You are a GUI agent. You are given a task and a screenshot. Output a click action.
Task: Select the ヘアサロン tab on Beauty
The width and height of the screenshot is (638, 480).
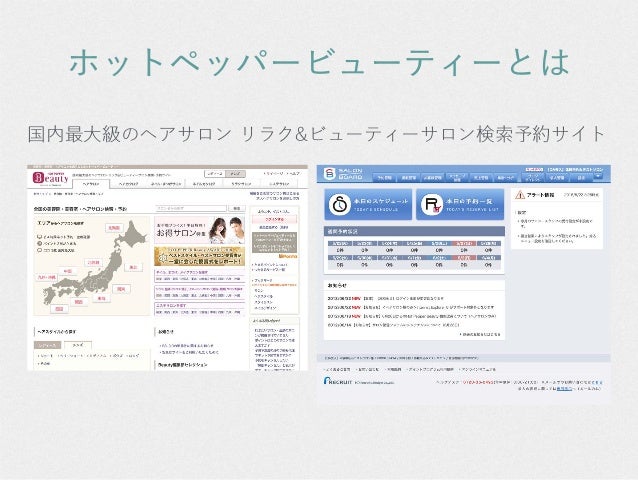91,184
